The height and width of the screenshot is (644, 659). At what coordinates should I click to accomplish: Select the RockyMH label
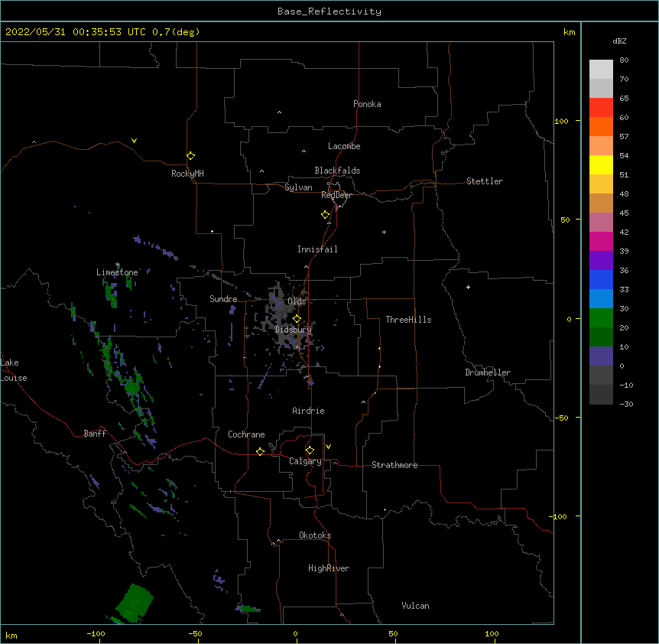187,174
